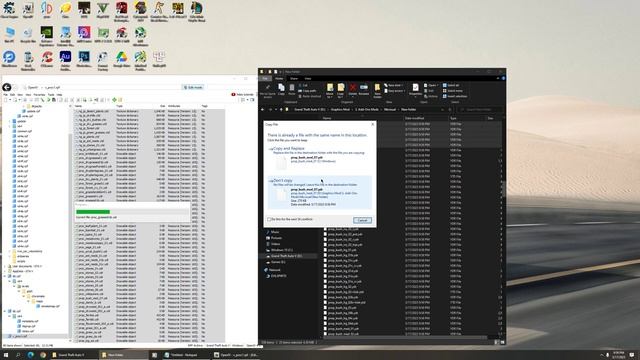Open the File tab in Explorer
Viewport: 640px width, 360px height.
[265, 78]
